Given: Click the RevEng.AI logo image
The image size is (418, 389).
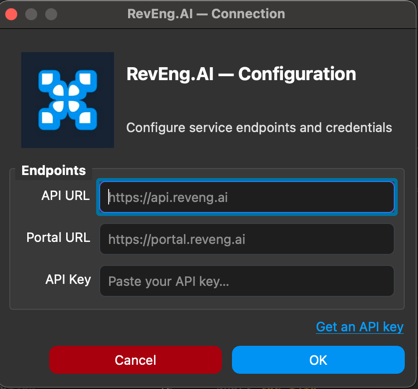Looking at the screenshot, I should [68, 100].
